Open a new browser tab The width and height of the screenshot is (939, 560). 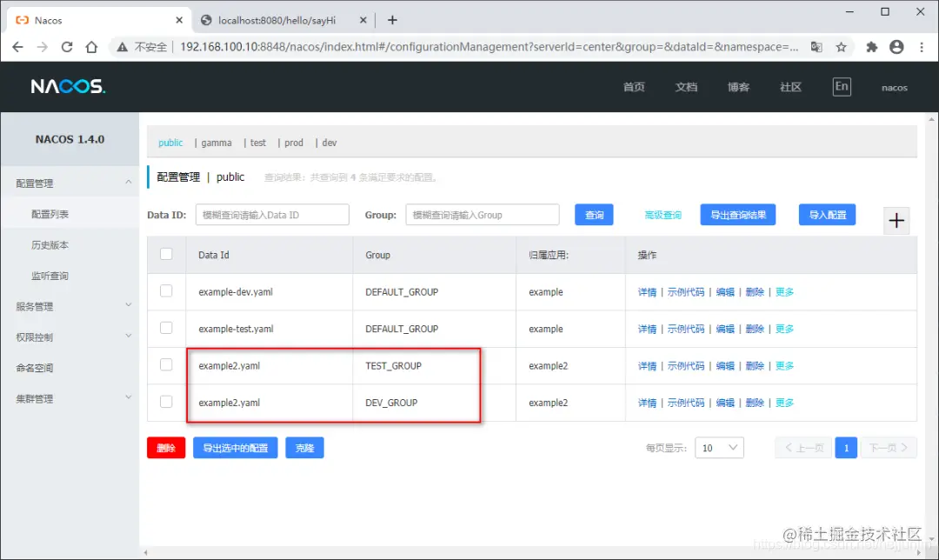(x=392, y=20)
